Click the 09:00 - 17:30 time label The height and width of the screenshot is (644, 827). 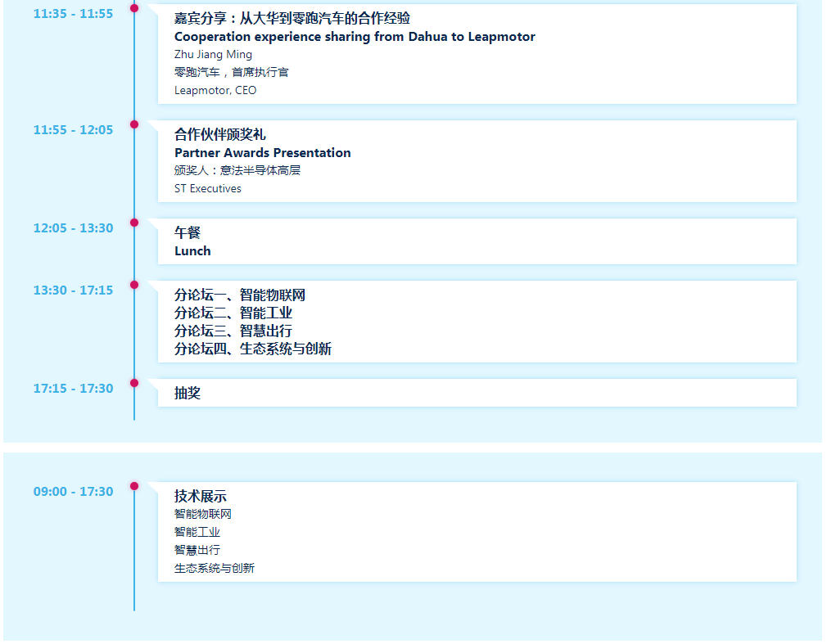[73, 492]
